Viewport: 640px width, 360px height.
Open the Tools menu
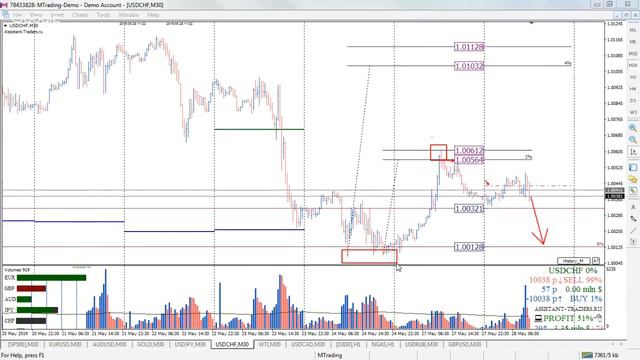point(103,15)
